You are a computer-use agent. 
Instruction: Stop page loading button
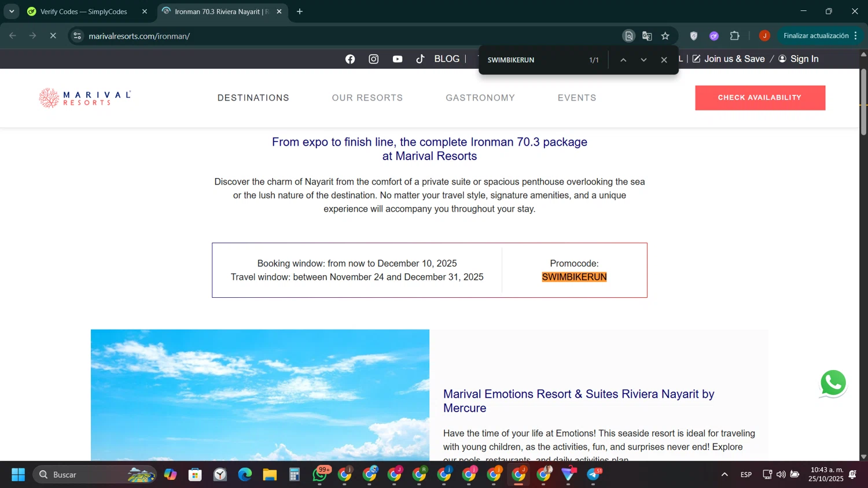click(x=53, y=36)
